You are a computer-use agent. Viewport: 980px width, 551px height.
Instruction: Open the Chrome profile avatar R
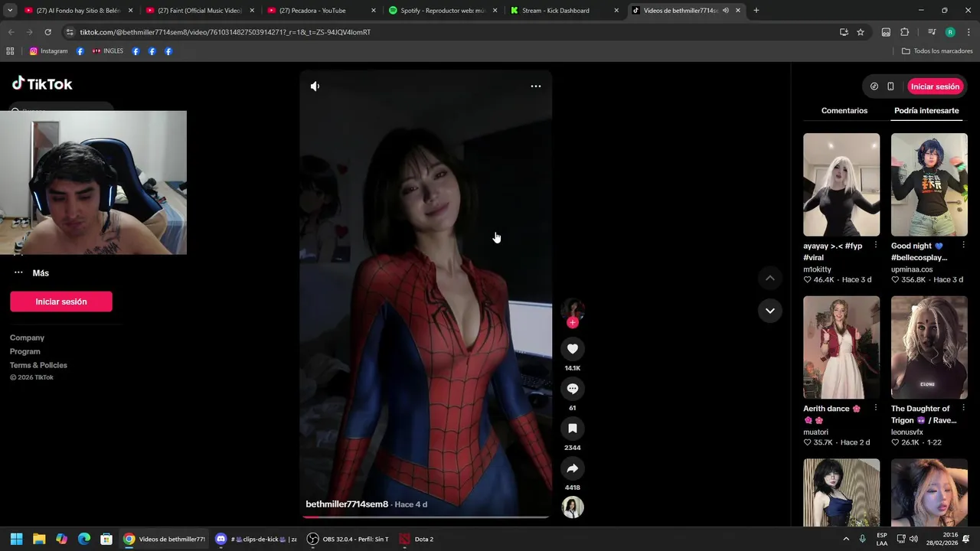(950, 32)
